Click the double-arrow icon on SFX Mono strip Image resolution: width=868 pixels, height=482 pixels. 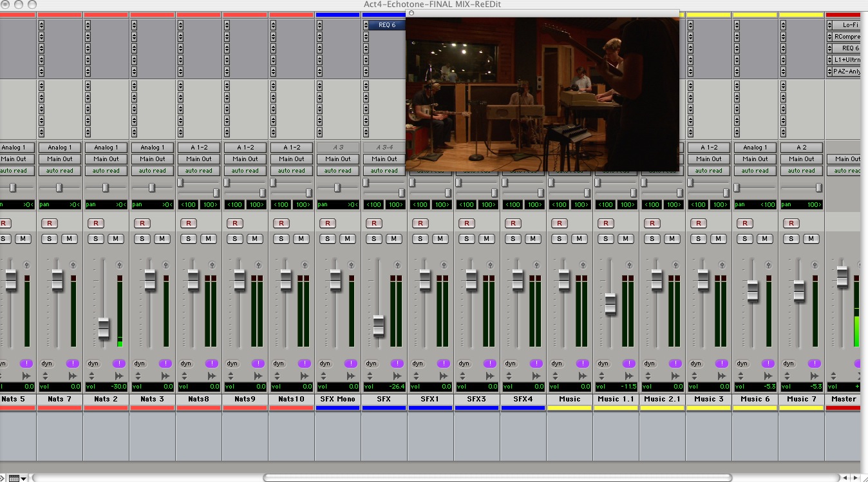351,375
